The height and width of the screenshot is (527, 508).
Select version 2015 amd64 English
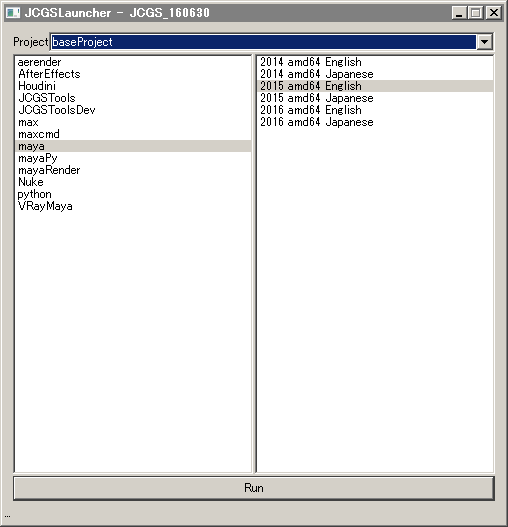[x=375, y=86]
